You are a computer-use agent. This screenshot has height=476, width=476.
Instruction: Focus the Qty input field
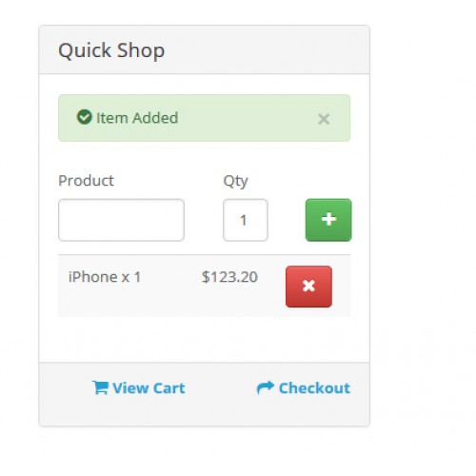tap(246, 220)
